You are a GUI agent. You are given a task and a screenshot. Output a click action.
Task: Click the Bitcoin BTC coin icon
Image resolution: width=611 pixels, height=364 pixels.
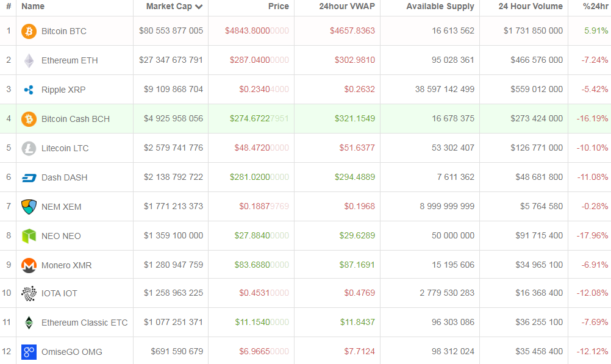click(29, 31)
